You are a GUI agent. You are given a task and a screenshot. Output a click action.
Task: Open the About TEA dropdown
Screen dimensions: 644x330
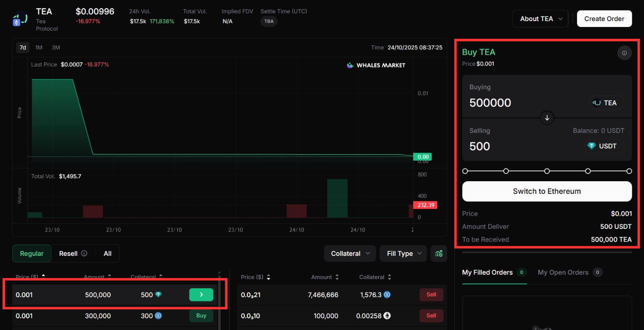click(x=541, y=19)
